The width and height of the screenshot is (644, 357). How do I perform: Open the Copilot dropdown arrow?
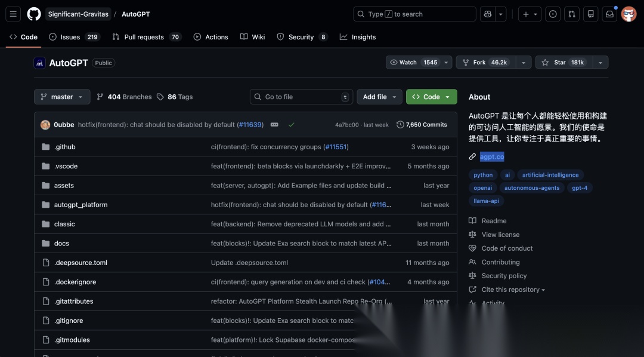point(501,14)
